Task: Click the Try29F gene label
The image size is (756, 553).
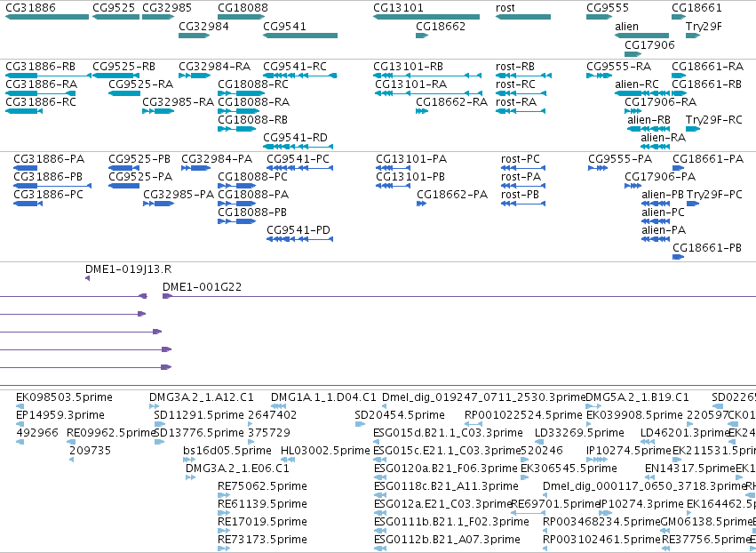Action: [704, 26]
